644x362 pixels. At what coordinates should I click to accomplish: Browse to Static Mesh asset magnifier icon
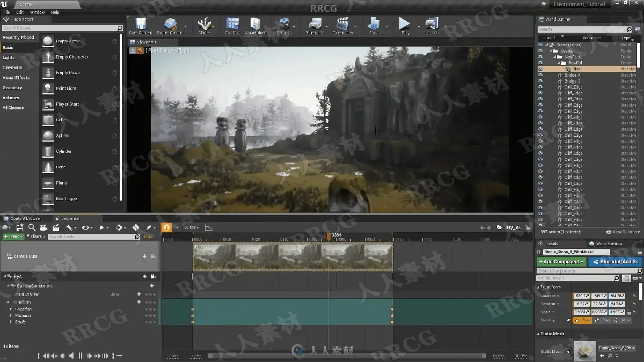[x=610, y=355]
